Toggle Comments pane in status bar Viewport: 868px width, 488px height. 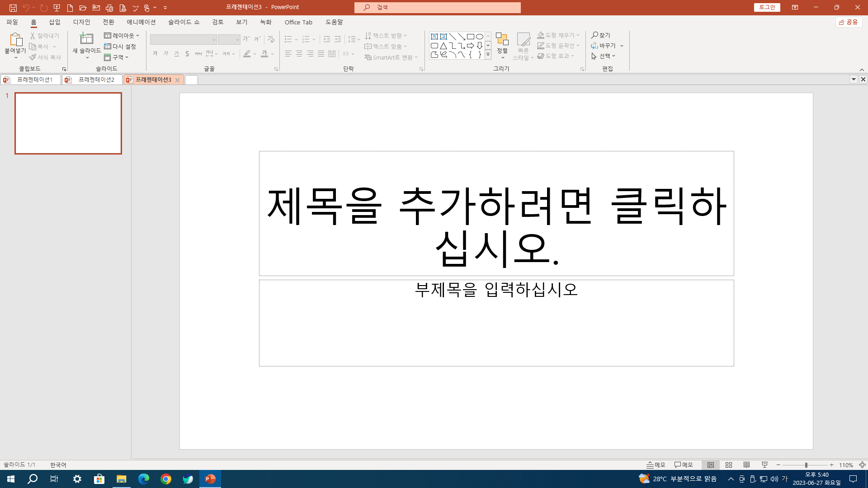(684, 465)
